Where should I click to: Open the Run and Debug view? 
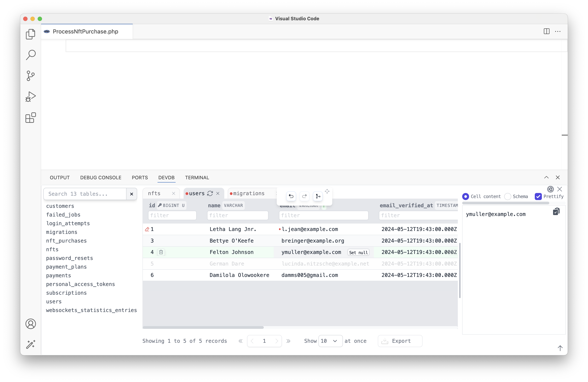31,96
